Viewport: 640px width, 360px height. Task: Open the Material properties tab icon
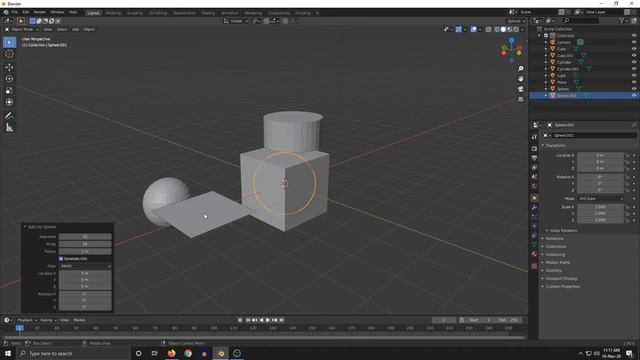[534, 254]
